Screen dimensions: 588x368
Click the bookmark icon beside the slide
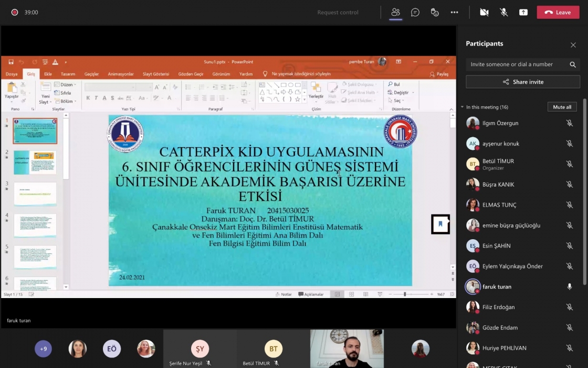click(x=440, y=224)
